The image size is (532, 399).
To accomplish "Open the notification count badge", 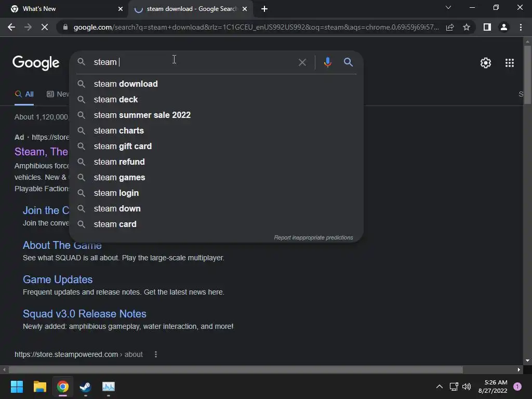I will click(x=517, y=387).
